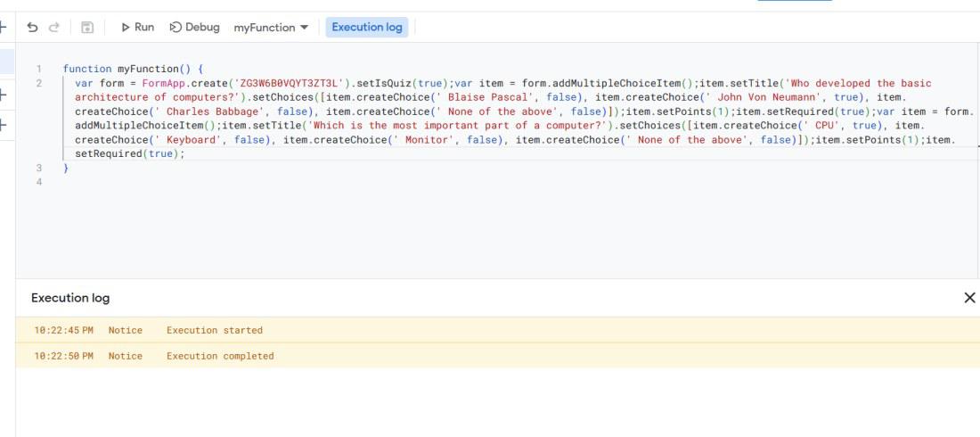Click the 10:22:45 PM log timestamp
Viewport: 980px width, 437px height.
coord(63,330)
